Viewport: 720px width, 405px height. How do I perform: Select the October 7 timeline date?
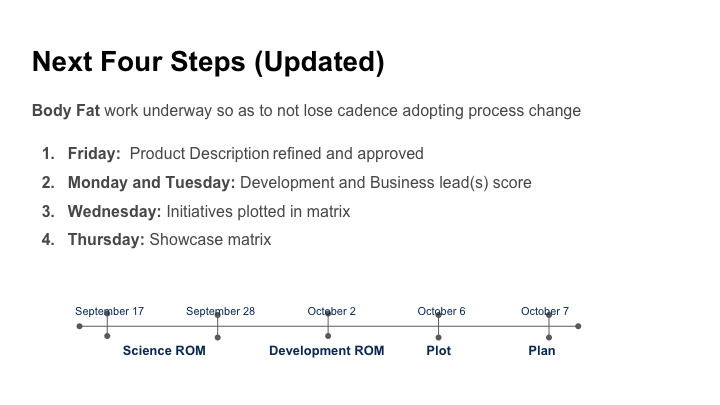tap(545, 311)
